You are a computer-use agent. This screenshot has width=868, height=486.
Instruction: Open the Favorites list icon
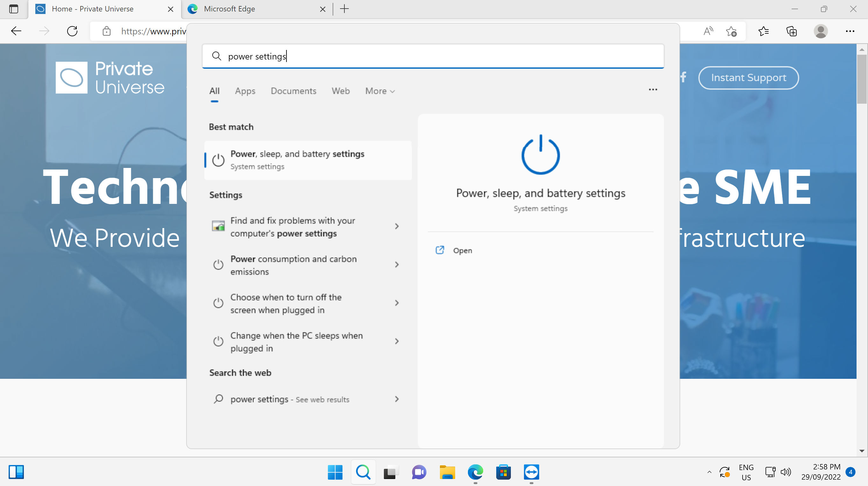point(764,31)
